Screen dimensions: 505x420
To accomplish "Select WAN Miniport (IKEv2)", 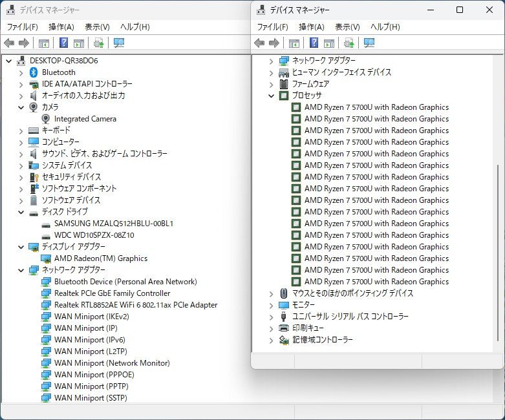I will tap(91, 317).
